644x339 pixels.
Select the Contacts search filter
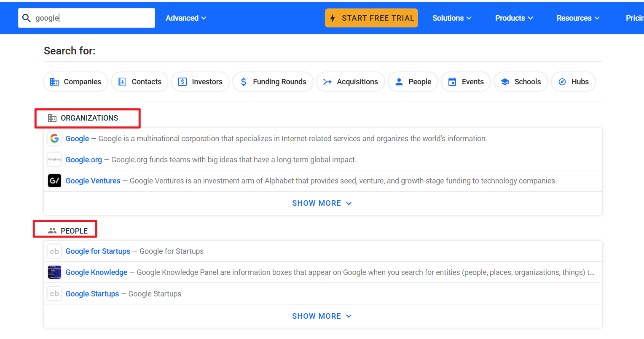pos(140,82)
